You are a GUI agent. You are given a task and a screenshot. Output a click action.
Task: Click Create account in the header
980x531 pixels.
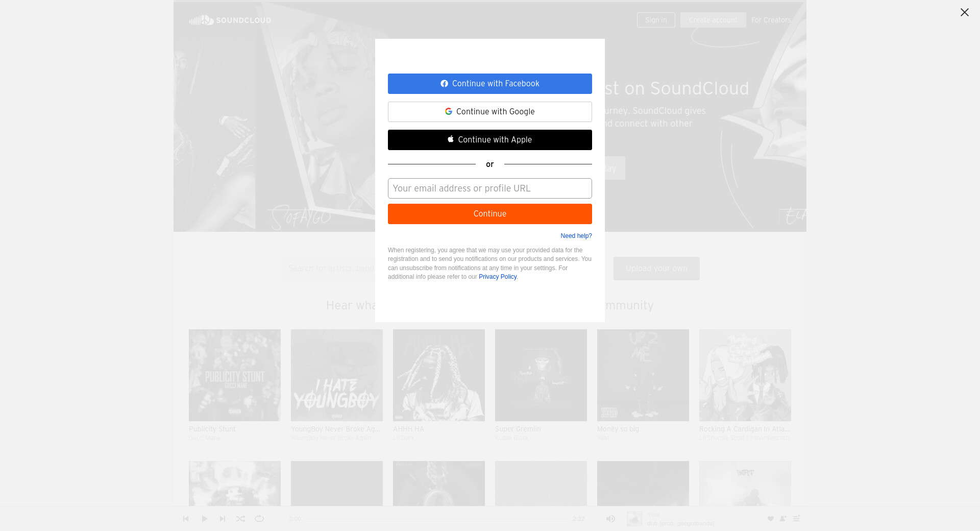pos(713,20)
